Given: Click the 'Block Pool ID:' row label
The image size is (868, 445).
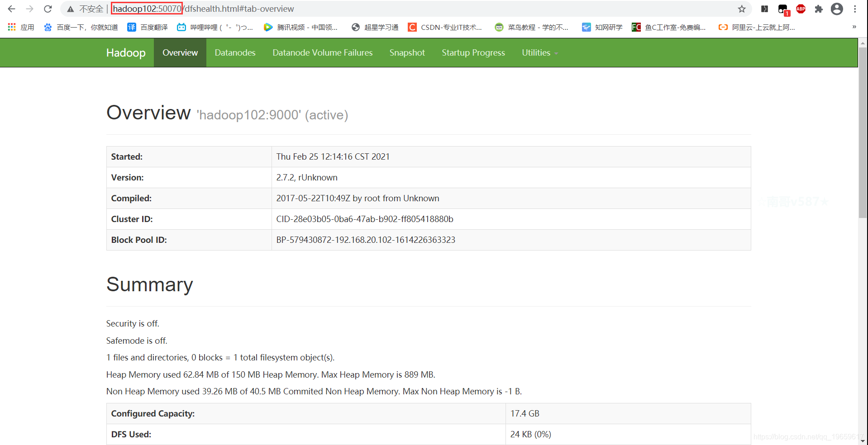Looking at the screenshot, I should pyautogui.click(x=139, y=240).
